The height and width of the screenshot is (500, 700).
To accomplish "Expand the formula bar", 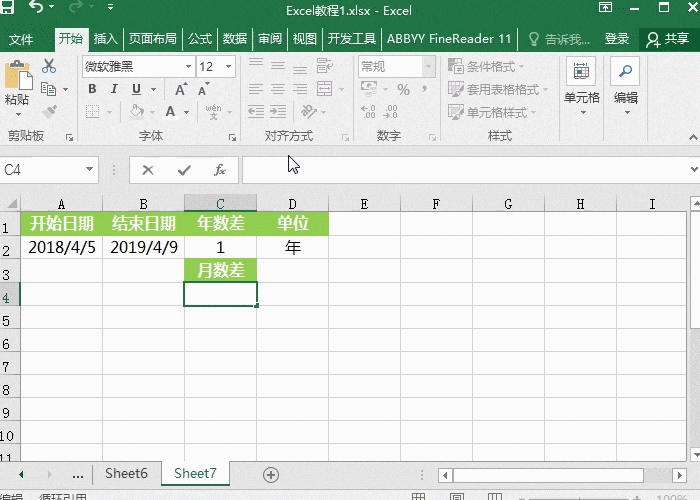I will (x=694, y=170).
